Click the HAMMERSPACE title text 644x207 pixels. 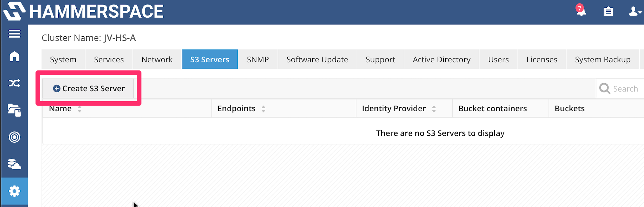pos(97,11)
